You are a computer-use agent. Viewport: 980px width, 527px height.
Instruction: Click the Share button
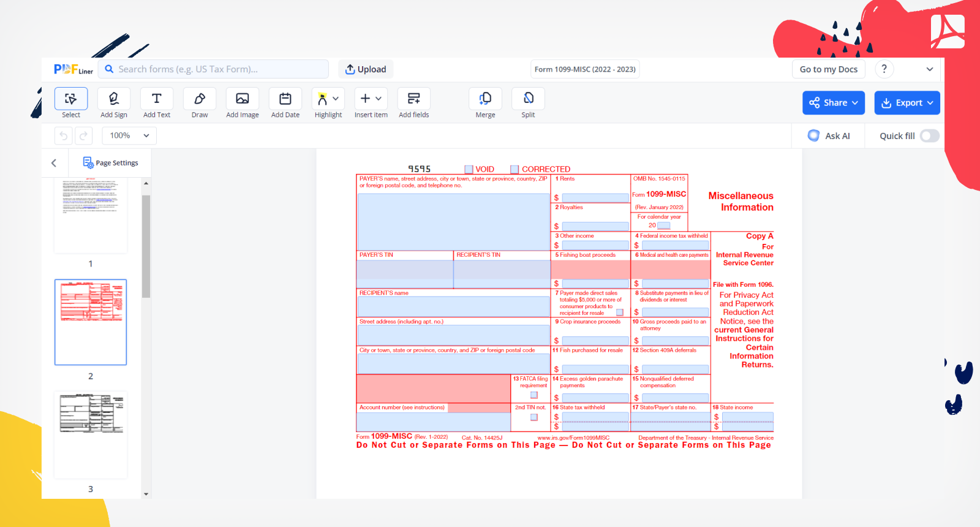pyautogui.click(x=834, y=103)
